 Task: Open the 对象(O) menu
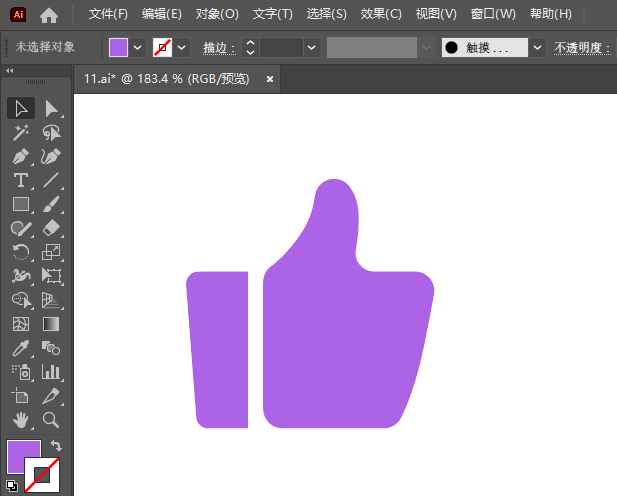[x=217, y=14]
